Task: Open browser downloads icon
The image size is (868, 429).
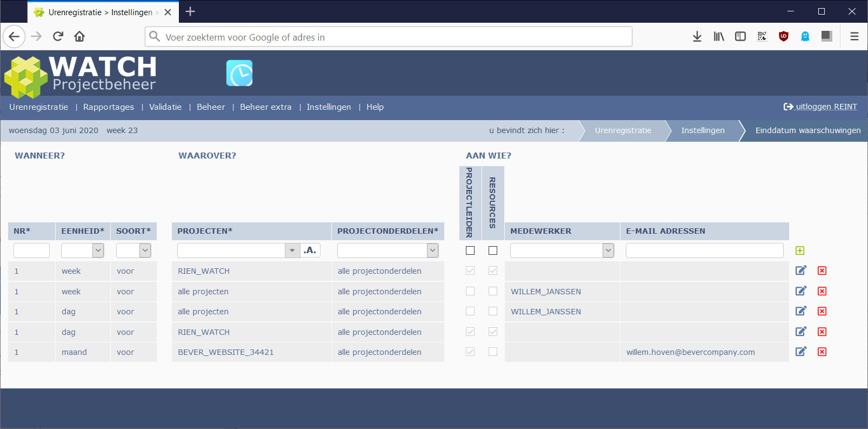Action: point(697,36)
